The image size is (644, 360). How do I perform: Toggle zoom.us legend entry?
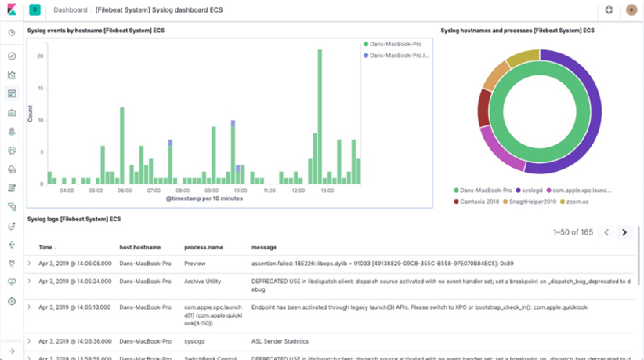coord(574,202)
